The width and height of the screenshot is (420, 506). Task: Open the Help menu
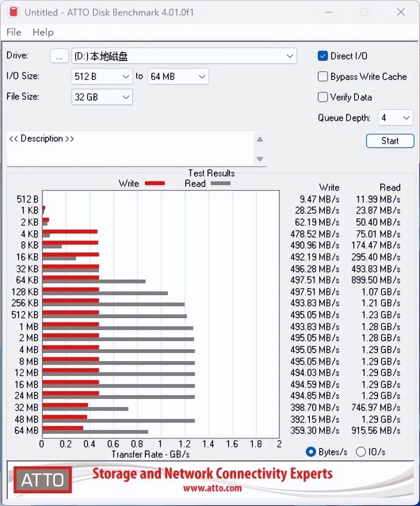[43, 32]
